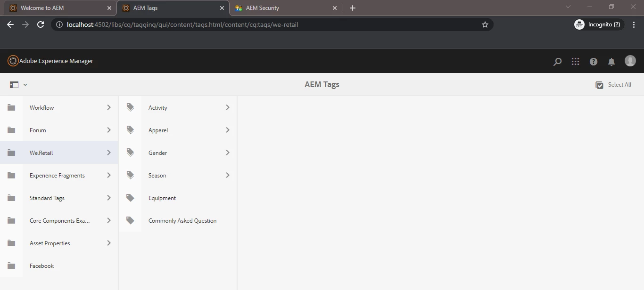Click the Season tag icon
This screenshot has height=290, width=644.
[x=130, y=175]
